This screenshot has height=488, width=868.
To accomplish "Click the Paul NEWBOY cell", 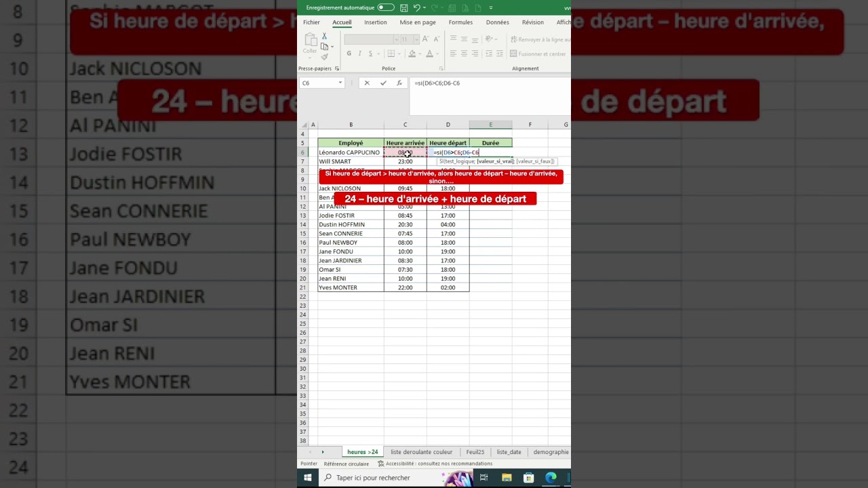I will (x=351, y=243).
